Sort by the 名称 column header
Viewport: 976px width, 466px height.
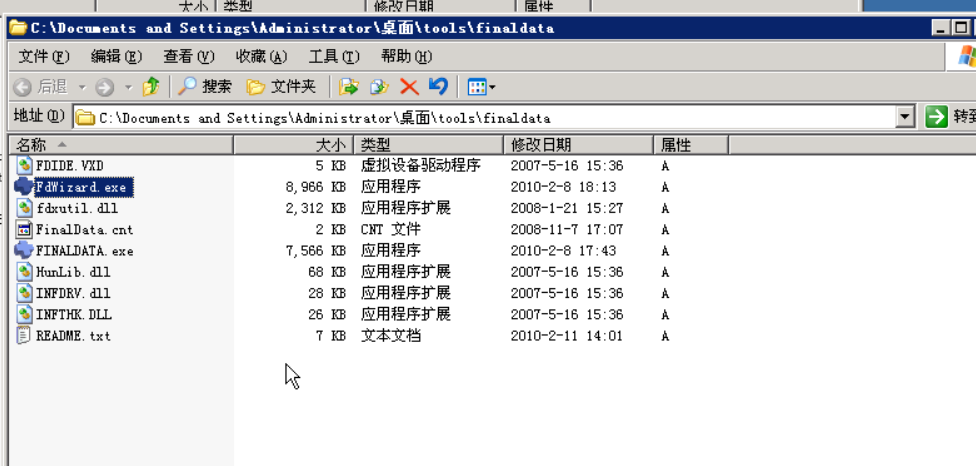coord(121,146)
